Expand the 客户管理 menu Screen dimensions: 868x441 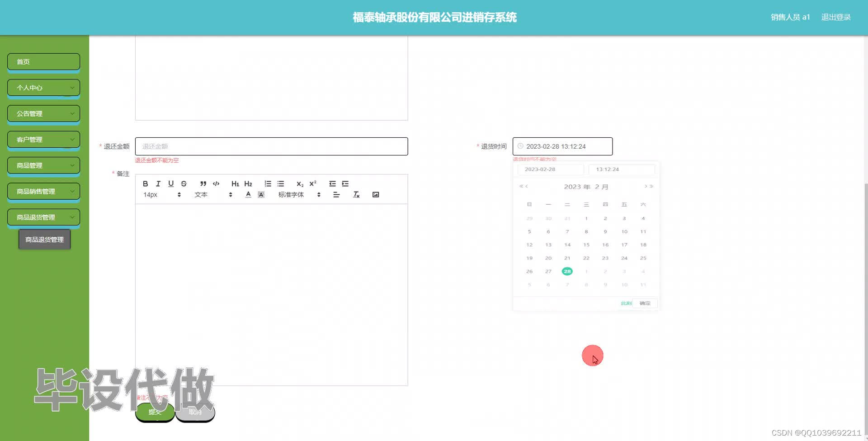tap(43, 140)
